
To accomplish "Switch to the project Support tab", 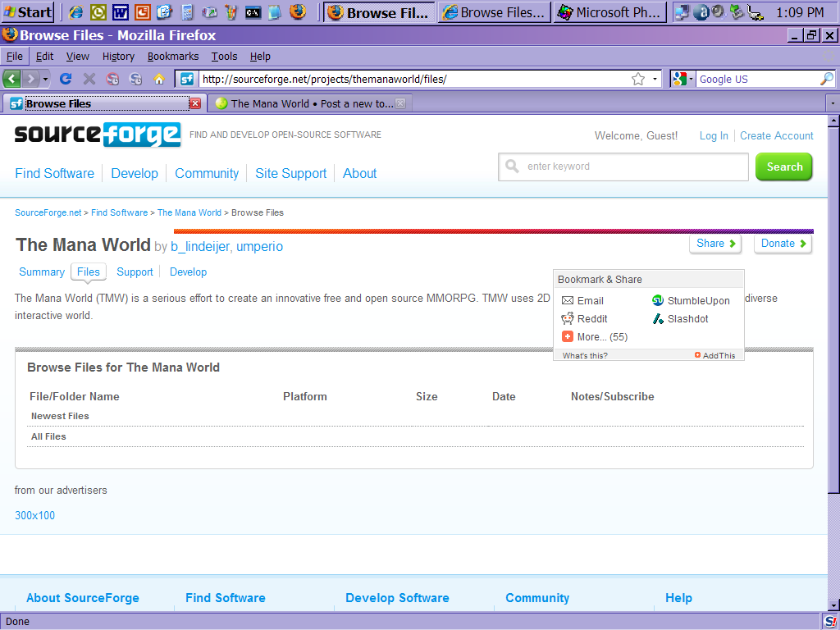I will [135, 272].
